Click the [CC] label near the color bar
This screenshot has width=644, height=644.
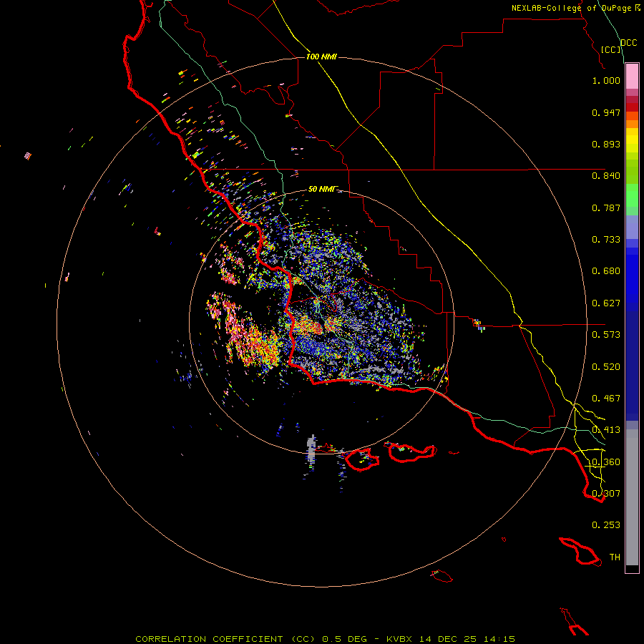(611, 49)
